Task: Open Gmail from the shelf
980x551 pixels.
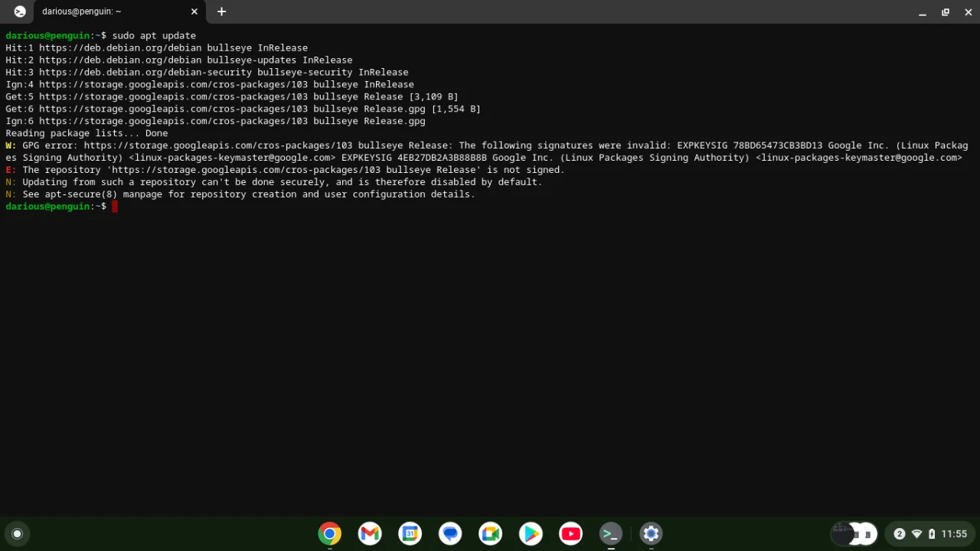Action: coord(370,533)
